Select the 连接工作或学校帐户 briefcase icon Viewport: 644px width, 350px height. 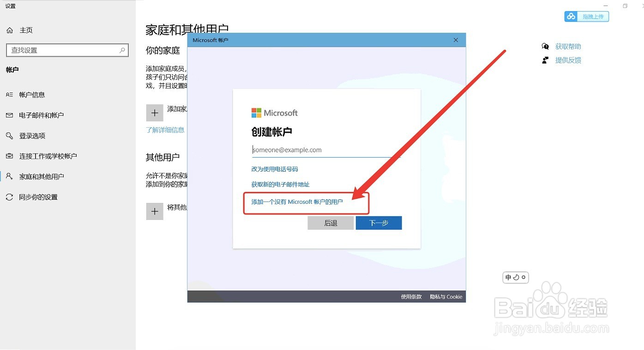10,156
